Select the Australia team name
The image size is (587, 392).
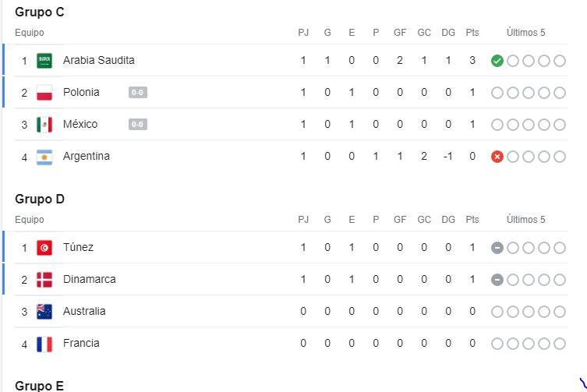click(84, 311)
